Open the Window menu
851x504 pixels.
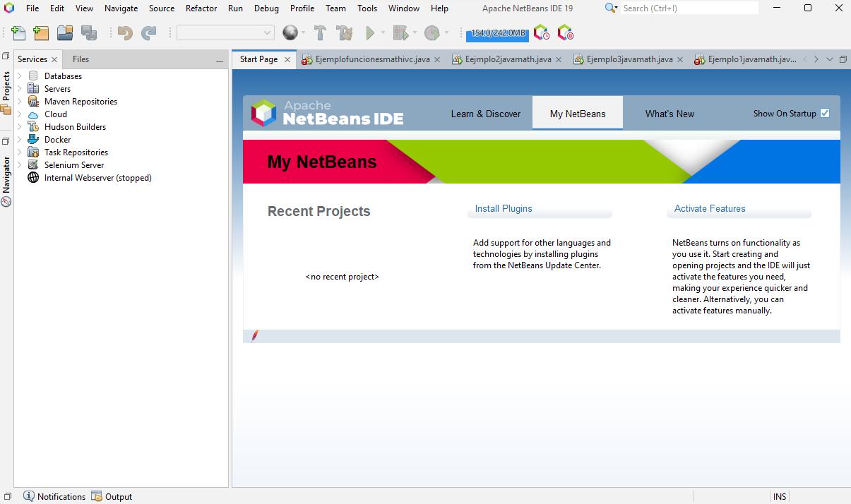[x=404, y=8]
